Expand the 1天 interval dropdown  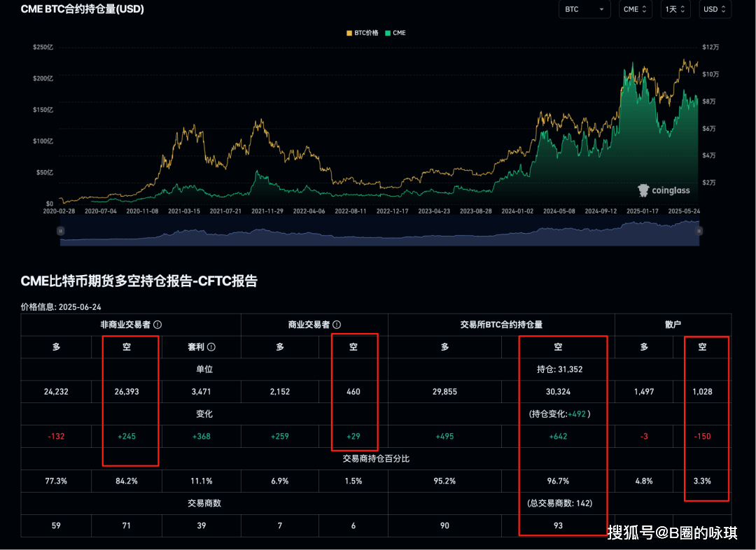pyautogui.click(x=675, y=9)
